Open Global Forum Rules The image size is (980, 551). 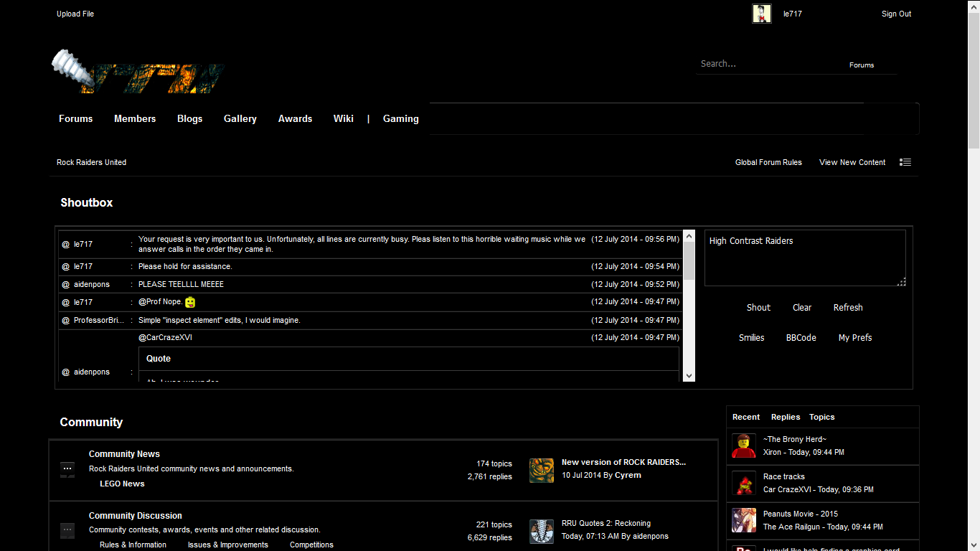[x=768, y=162]
